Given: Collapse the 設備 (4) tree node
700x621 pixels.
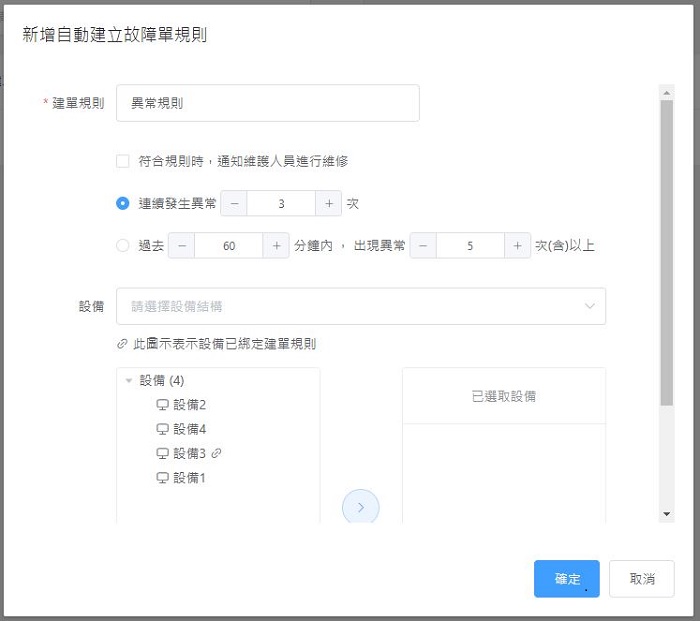Looking at the screenshot, I should [x=129, y=381].
